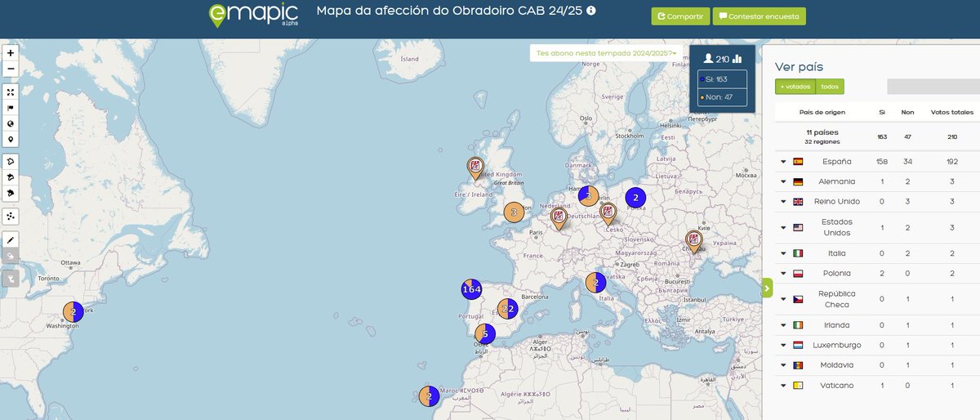The height and width of the screenshot is (420, 980).
Task: Click the country search field
Action: click(x=933, y=86)
